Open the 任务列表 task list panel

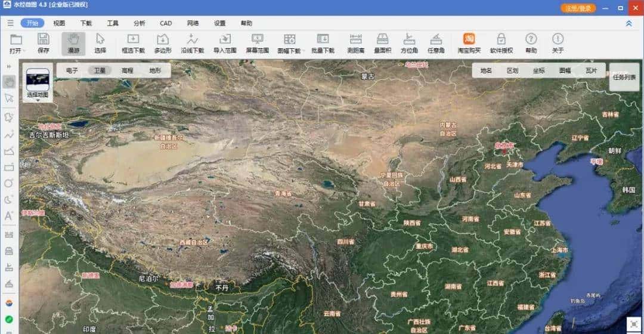624,77
